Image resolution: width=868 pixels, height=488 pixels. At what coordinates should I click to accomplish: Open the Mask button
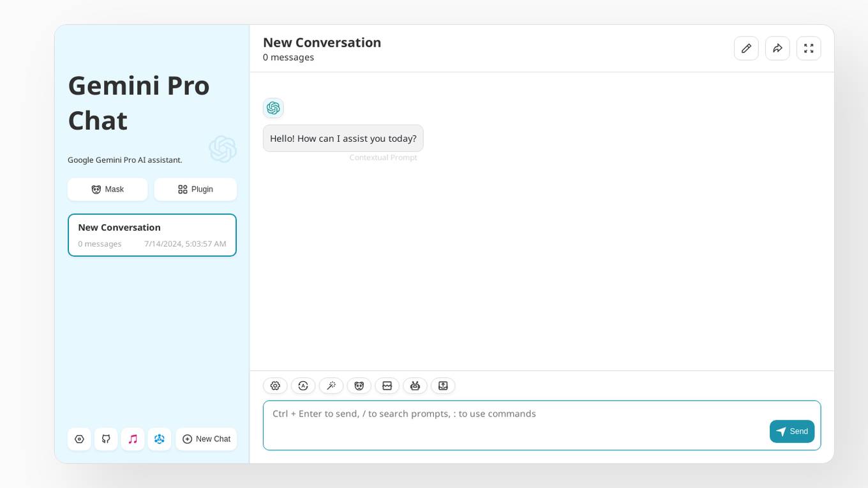108,190
